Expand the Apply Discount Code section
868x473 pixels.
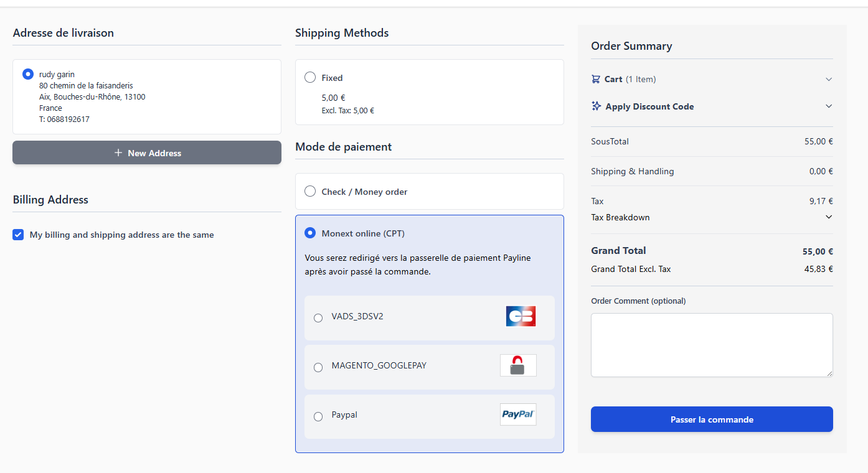(x=829, y=106)
